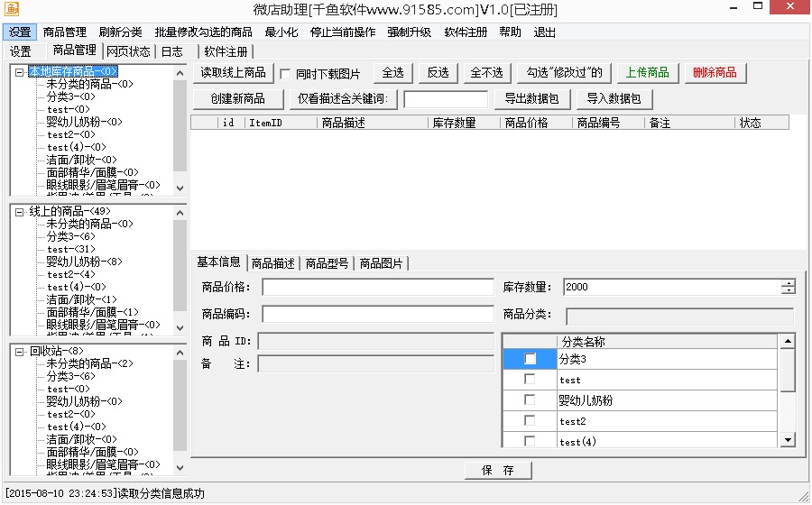Switch to the 网页状态 tab
This screenshot has height=505, width=812.
pos(128,51)
